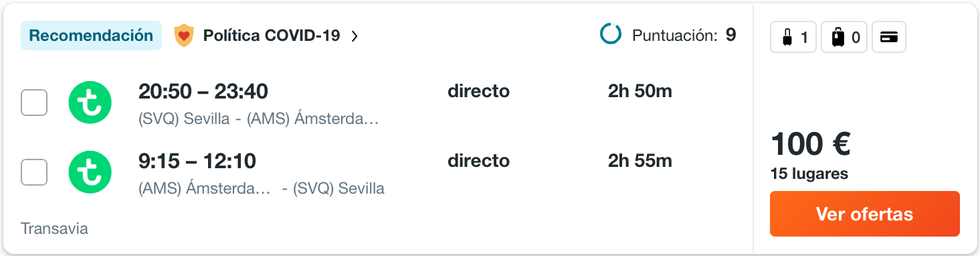
Task: Click the Ámsterdam - Sevilla route text
Action: (262, 188)
